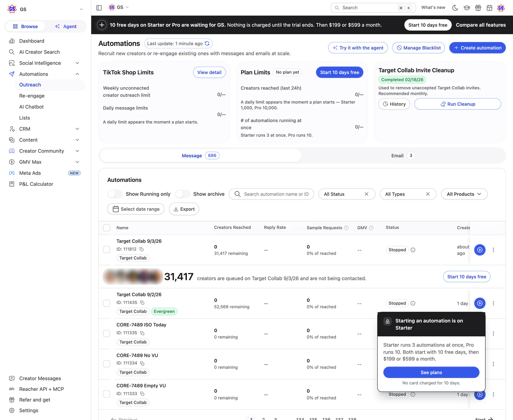The width and height of the screenshot is (513, 420).
Task: Show Sample Requests column help icon
Action: pos(346,228)
